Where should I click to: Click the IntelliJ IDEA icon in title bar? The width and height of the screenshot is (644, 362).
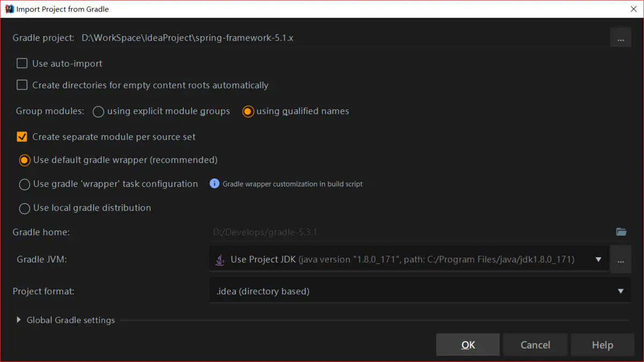tap(9, 9)
